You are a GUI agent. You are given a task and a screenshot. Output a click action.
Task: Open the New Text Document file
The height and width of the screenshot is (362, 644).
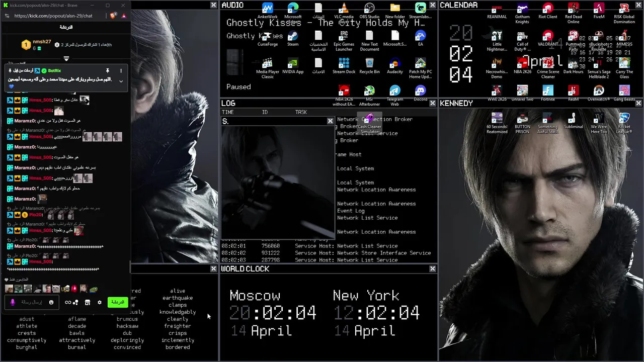(x=369, y=41)
